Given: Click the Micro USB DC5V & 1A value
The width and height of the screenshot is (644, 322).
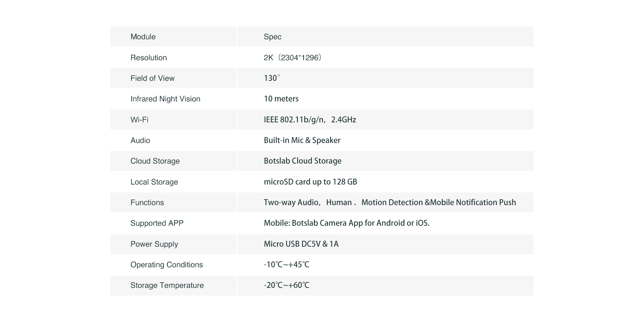Looking at the screenshot, I should (301, 244).
